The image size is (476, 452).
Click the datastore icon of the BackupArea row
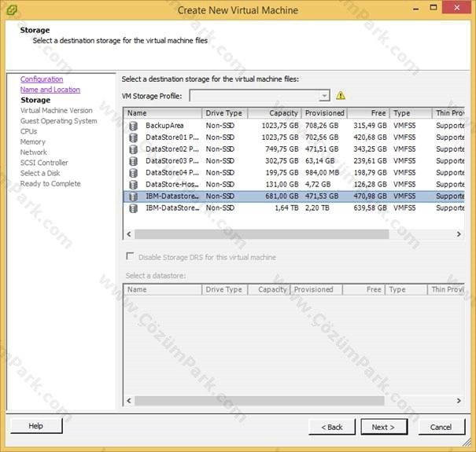pos(133,126)
